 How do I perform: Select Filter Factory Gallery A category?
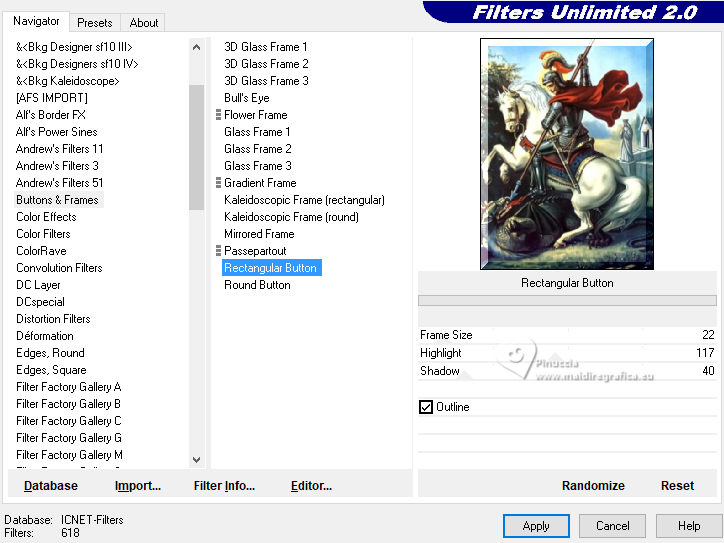point(68,387)
